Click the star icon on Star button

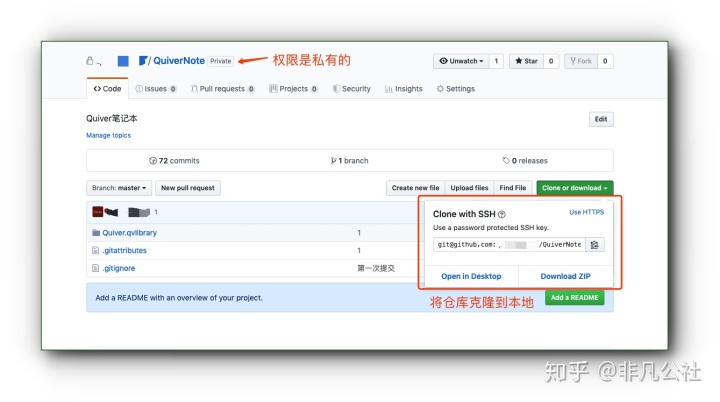[518, 61]
